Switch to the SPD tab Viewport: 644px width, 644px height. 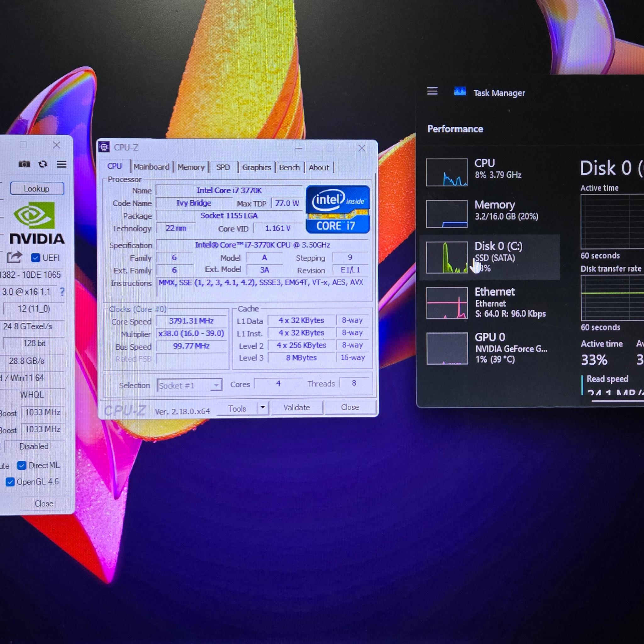click(223, 167)
